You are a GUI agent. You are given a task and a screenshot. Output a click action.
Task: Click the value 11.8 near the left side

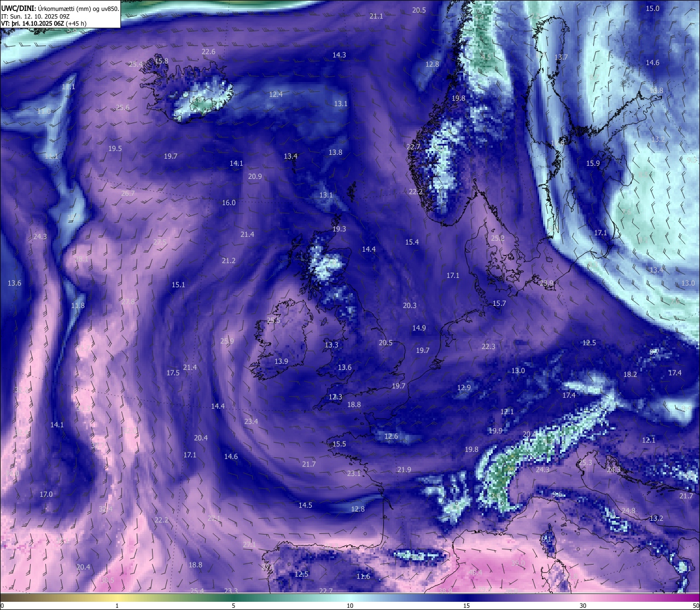(78, 305)
